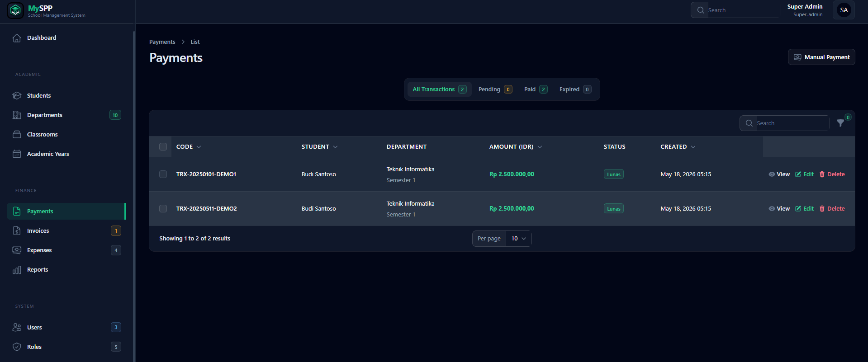Sort table by the Student column
Viewport: 868px width, 362px height.
320,147
